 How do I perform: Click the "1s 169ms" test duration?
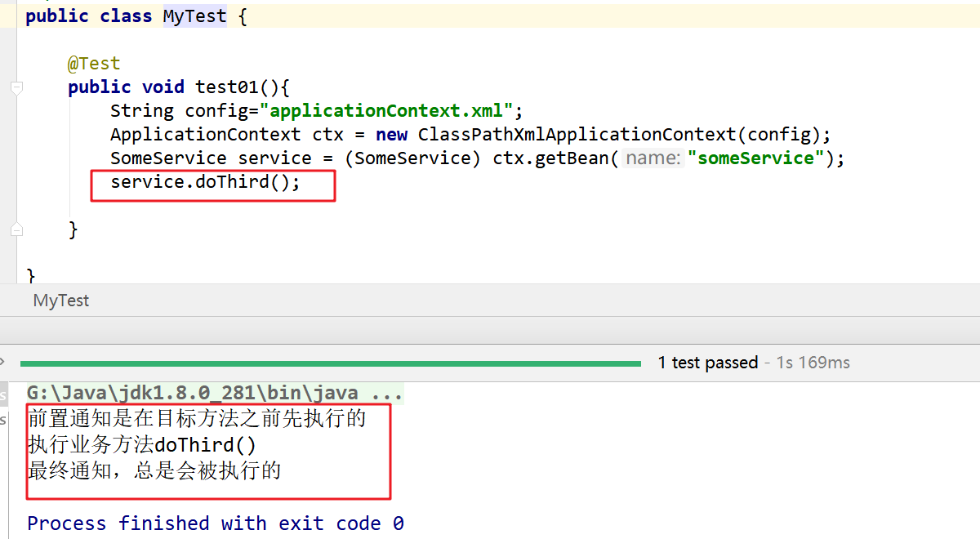(813, 363)
